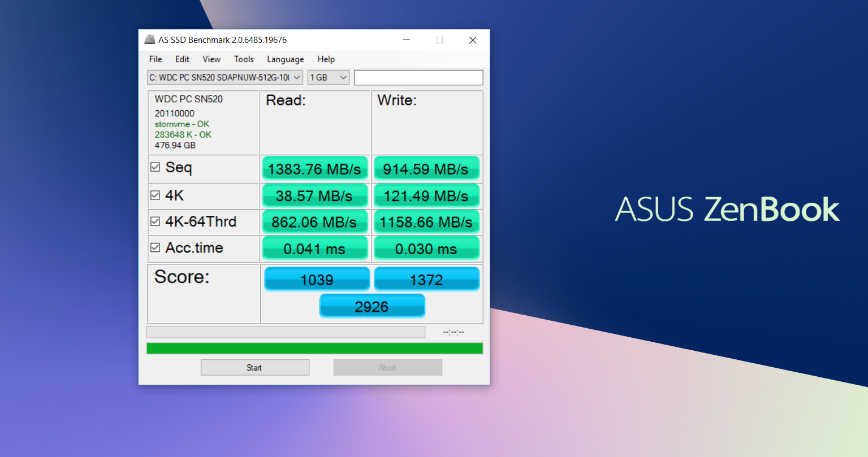The height and width of the screenshot is (457, 868).
Task: Toggle the 4K test checkbox
Action: (155, 195)
